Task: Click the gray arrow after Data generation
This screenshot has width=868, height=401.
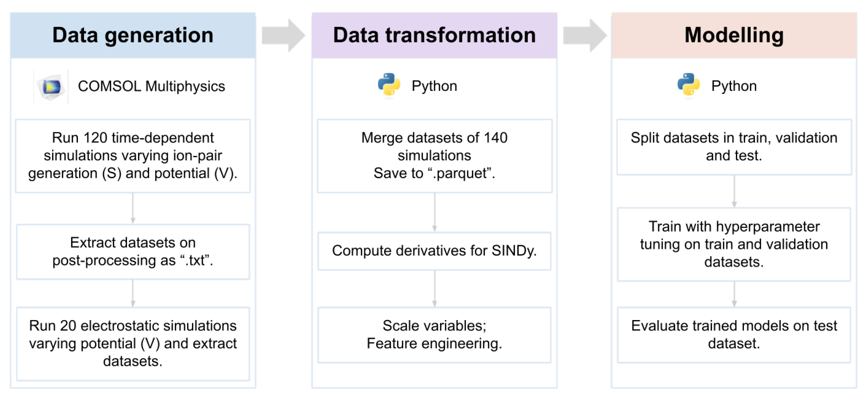Action: coord(283,35)
